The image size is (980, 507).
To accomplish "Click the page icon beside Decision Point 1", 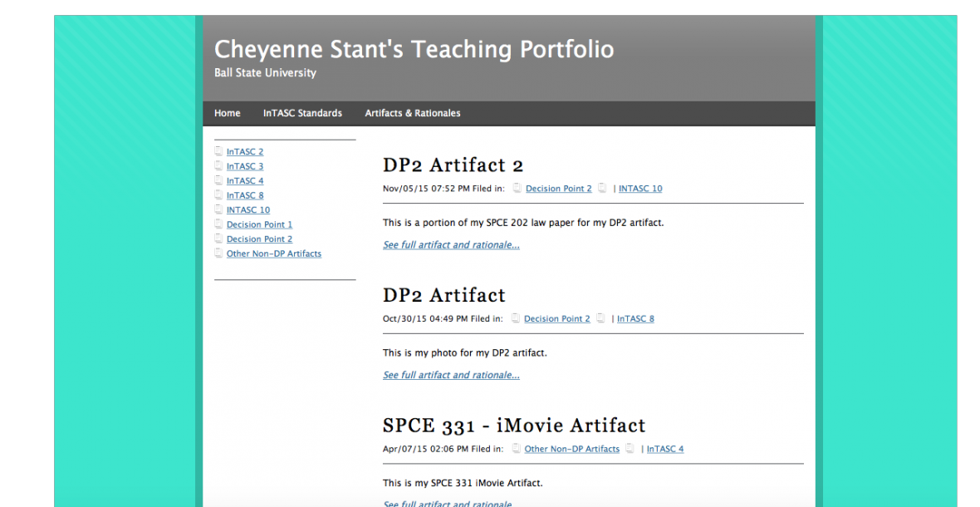I will pyautogui.click(x=218, y=224).
